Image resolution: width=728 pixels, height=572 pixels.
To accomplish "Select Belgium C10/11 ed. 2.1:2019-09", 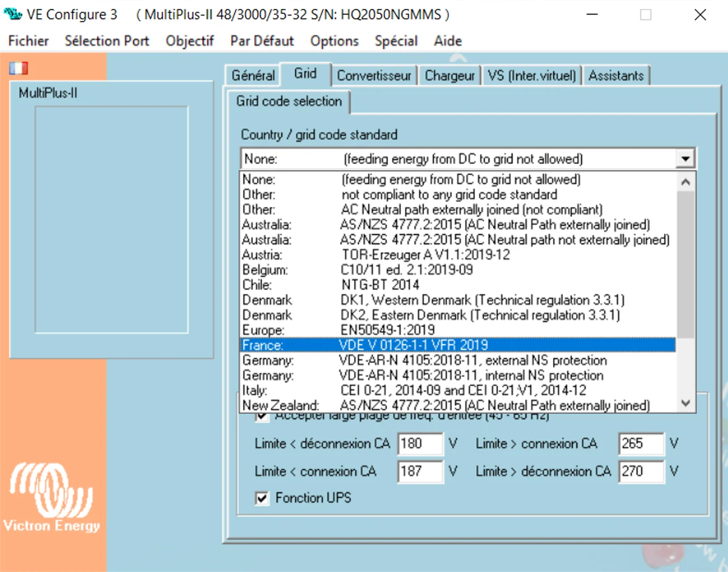I will [x=458, y=270].
